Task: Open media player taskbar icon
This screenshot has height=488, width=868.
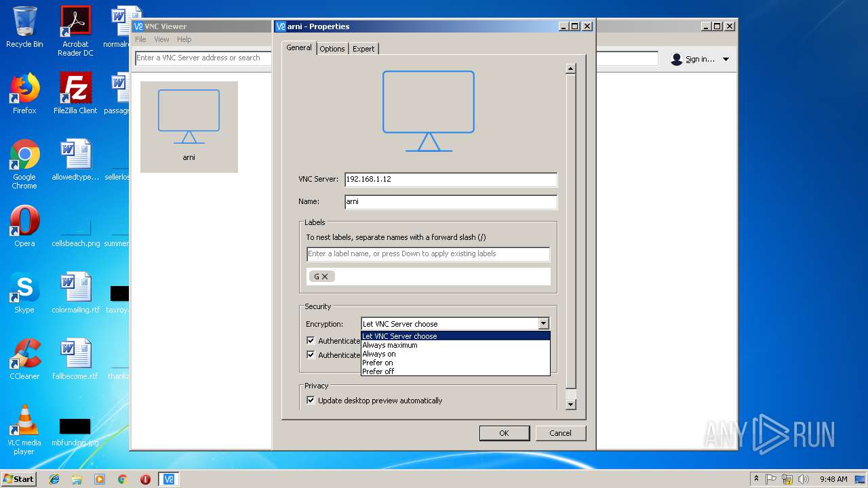Action: [100, 479]
